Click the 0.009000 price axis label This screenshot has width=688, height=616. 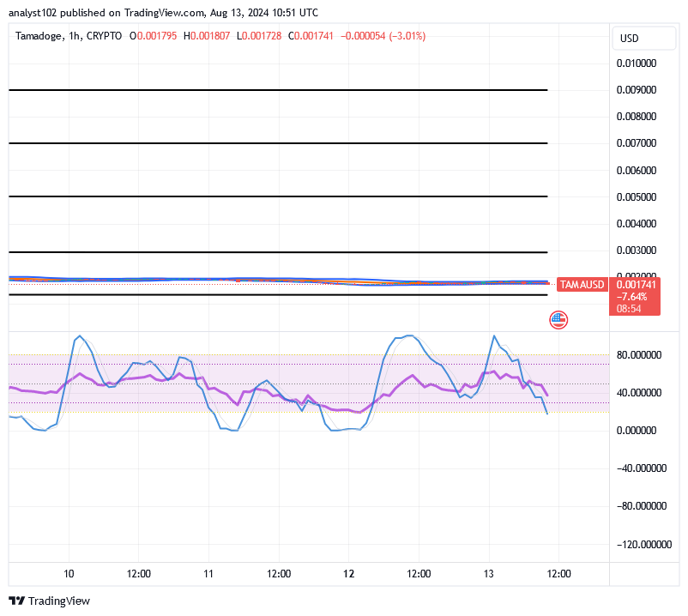(x=637, y=90)
